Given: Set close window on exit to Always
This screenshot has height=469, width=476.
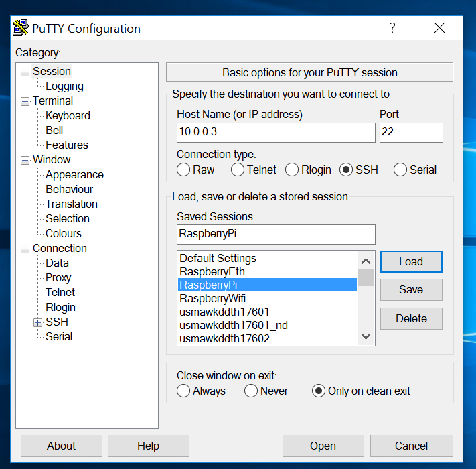Looking at the screenshot, I should click(183, 391).
